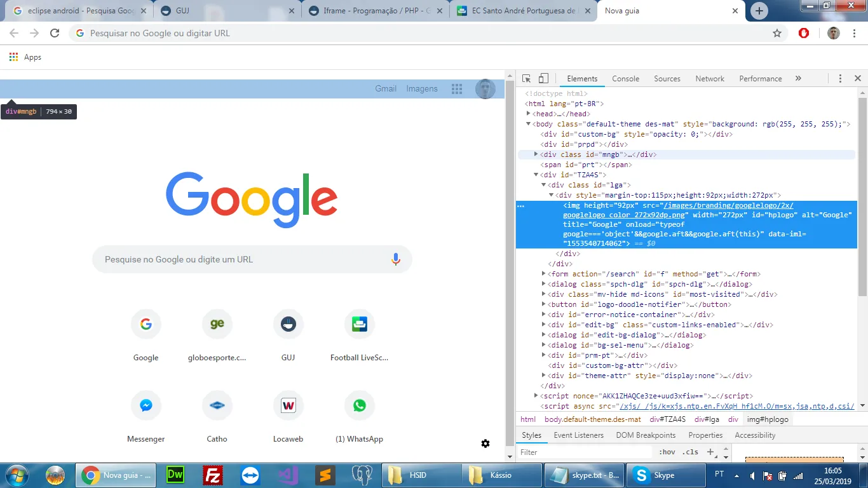Image resolution: width=868 pixels, height=488 pixels.
Task: Expand the form element with id f
Action: (x=544, y=274)
